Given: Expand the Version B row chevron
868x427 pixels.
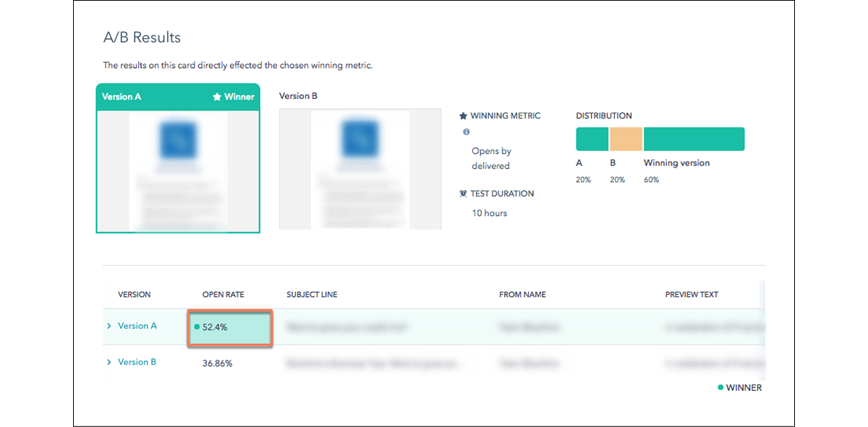Looking at the screenshot, I should pyautogui.click(x=109, y=362).
